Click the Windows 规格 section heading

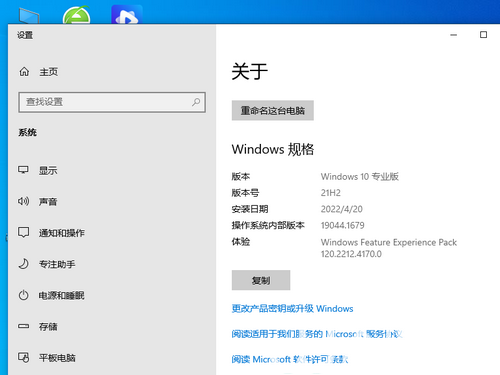tap(273, 149)
